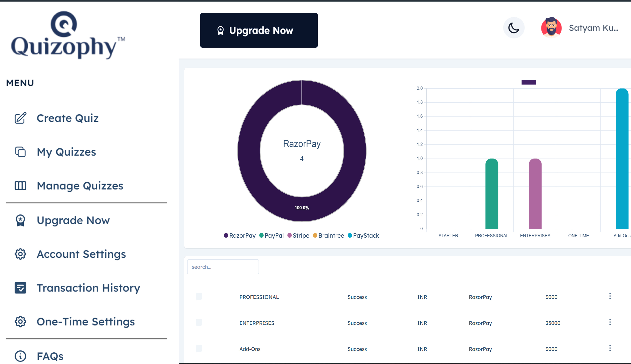Open the FAQs menu item
The image size is (631, 364).
[50, 356]
